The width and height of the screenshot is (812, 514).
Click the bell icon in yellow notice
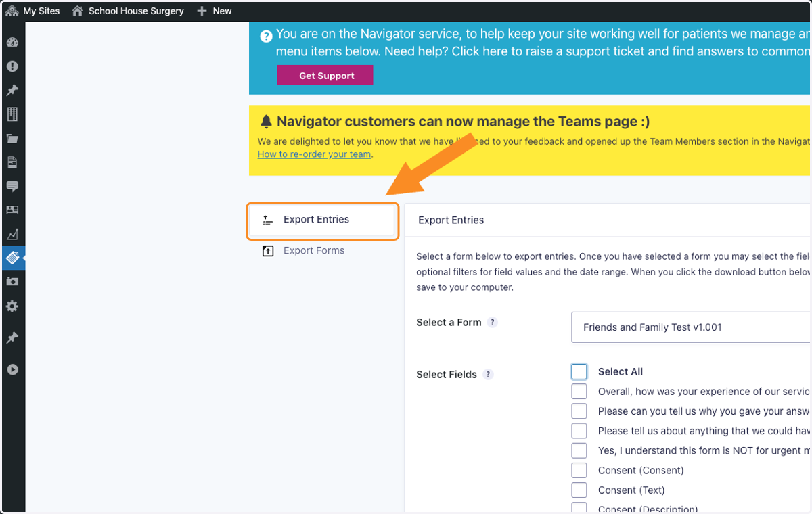tap(266, 122)
